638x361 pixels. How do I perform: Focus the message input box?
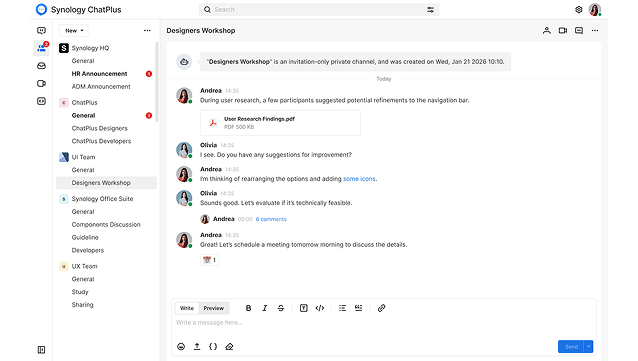click(384, 322)
